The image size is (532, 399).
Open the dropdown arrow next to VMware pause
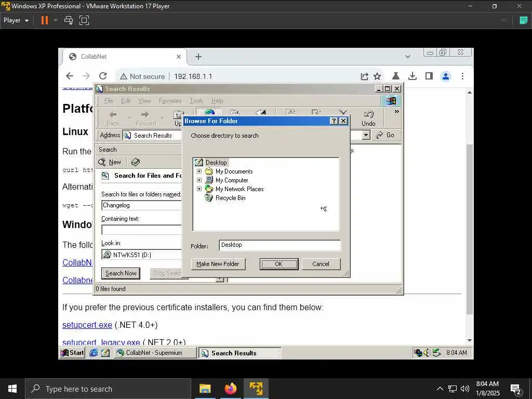(55, 20)
